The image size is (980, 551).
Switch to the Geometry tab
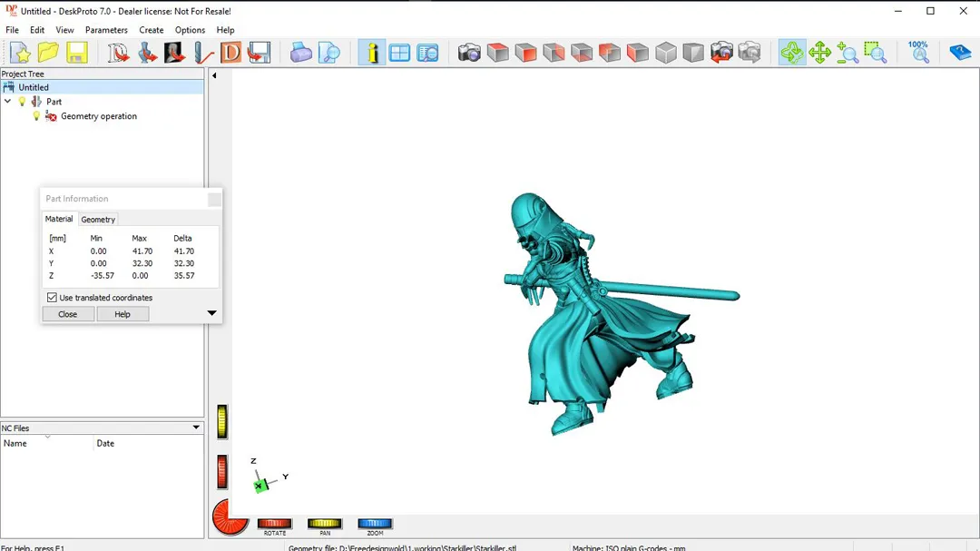[98, 220]
